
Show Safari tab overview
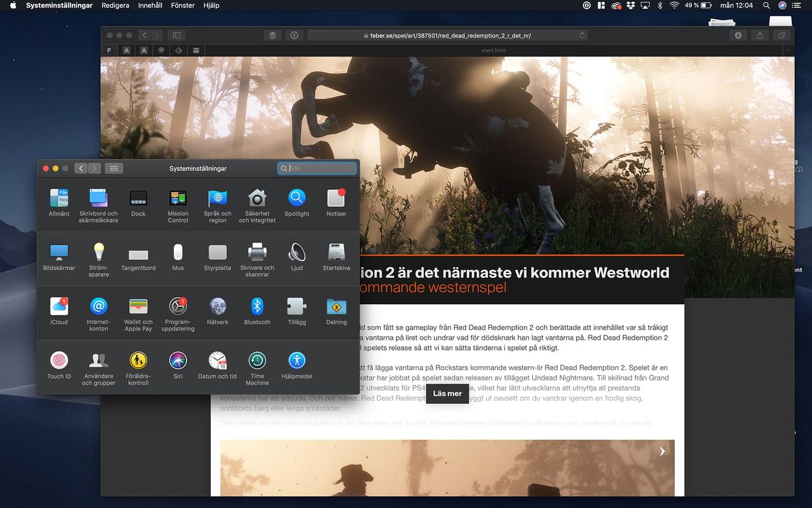pyautogui.click(x=782, y=36)
